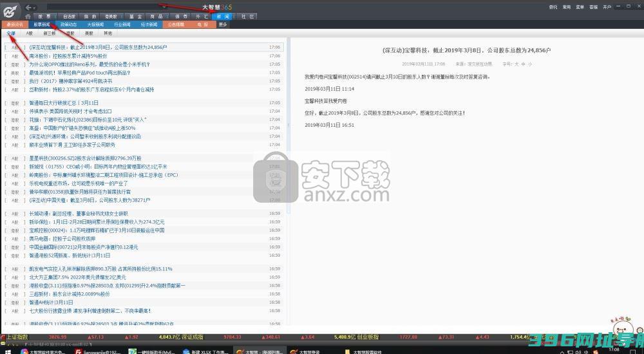Click 创业板指 in the status ticker
The image size is (644, 354).
pyautogui.click(x=368, y=337)
